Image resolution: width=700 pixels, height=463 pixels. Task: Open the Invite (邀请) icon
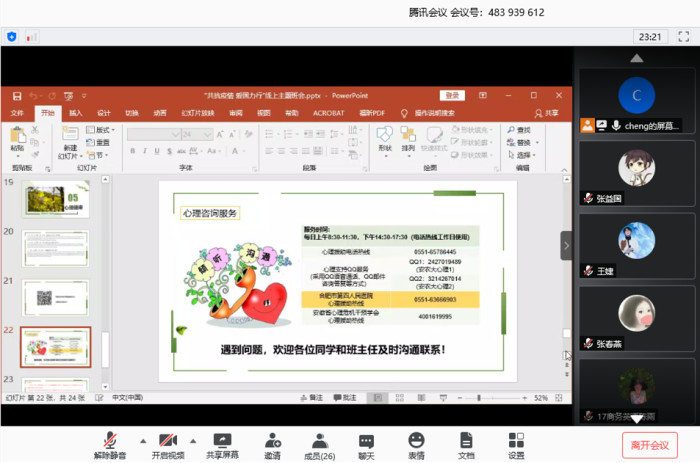tap(272, 441)
